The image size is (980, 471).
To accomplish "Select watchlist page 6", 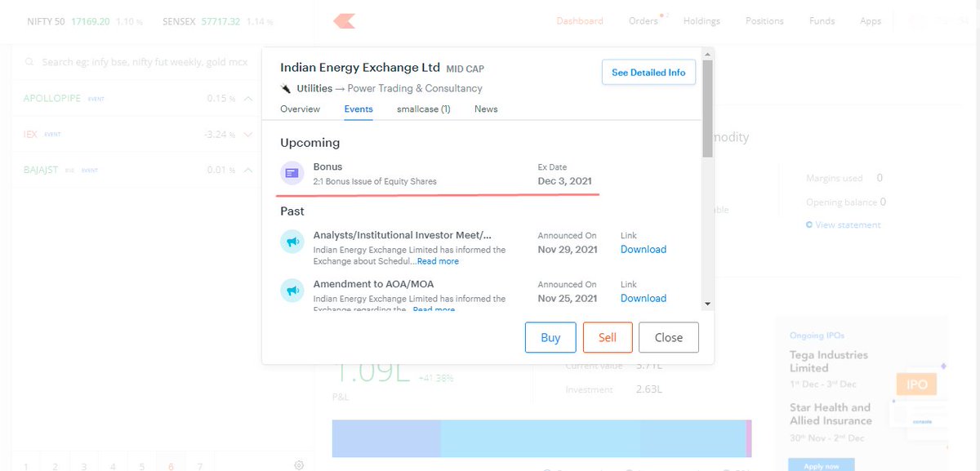I will [171, 466].
